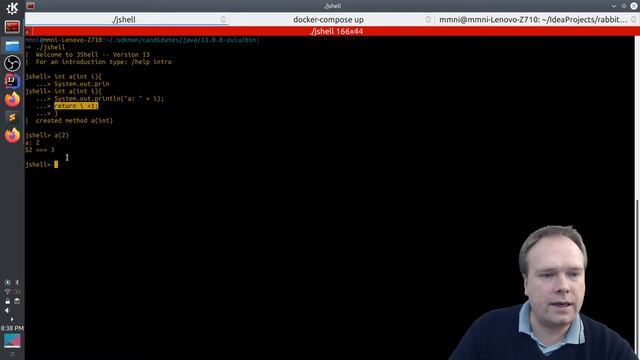The width and height of the screenshot is (640, 360).
Task: Click the show desktop thumbnail
Action: point(12,341)
